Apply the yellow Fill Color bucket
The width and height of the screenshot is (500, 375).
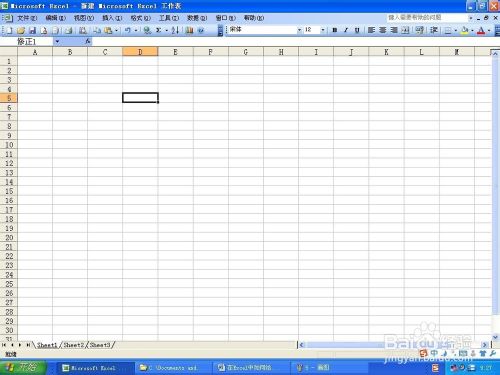tap(465, 31)
